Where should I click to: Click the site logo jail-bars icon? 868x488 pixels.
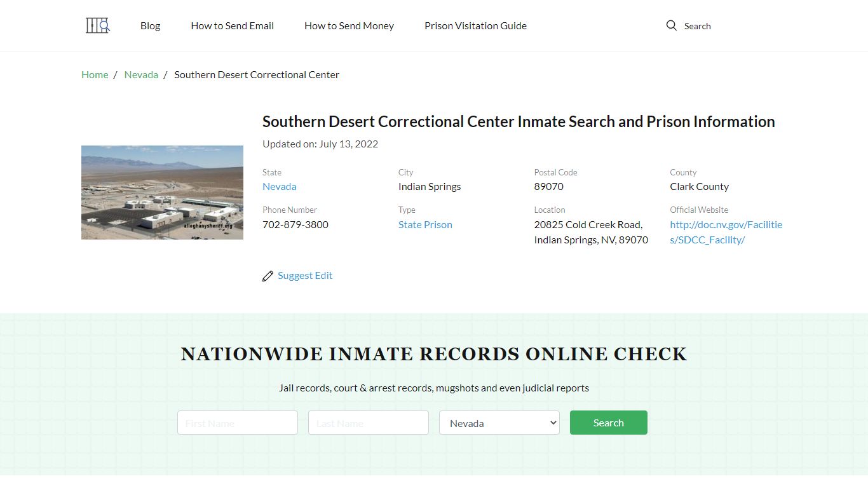(98, 25)
